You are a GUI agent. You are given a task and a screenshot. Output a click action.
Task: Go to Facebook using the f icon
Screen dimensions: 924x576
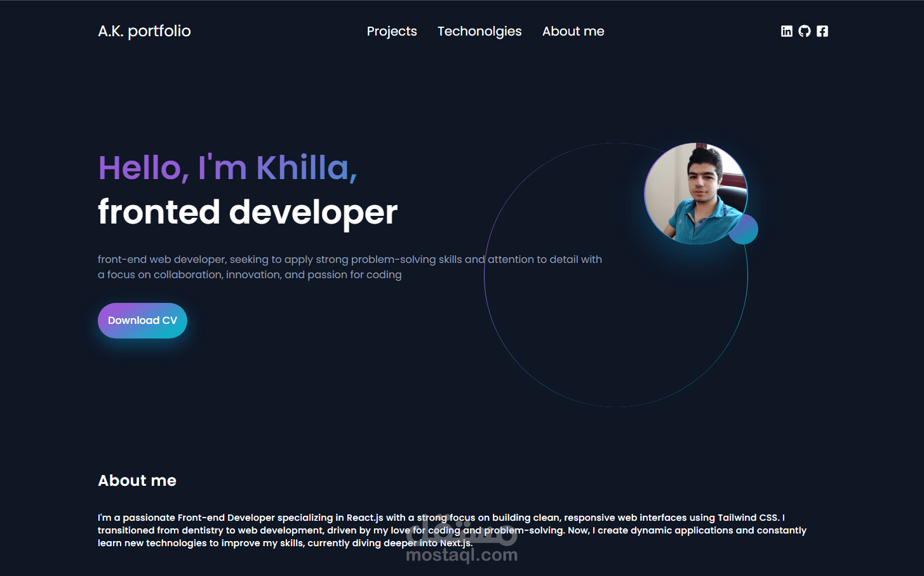pyautogui.click(x=822, y=30)
